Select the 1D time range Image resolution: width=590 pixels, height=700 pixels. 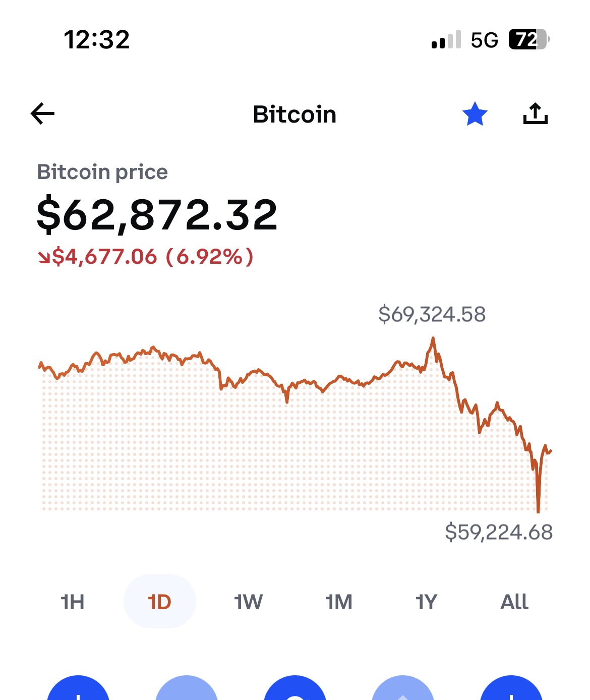pos(159,602)
